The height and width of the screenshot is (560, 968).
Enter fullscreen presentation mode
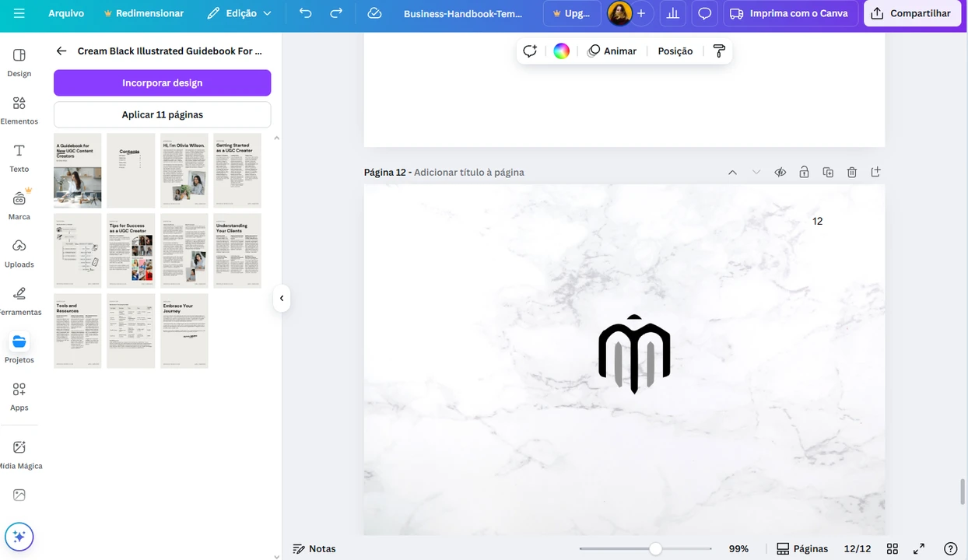[x=919, y=548]
